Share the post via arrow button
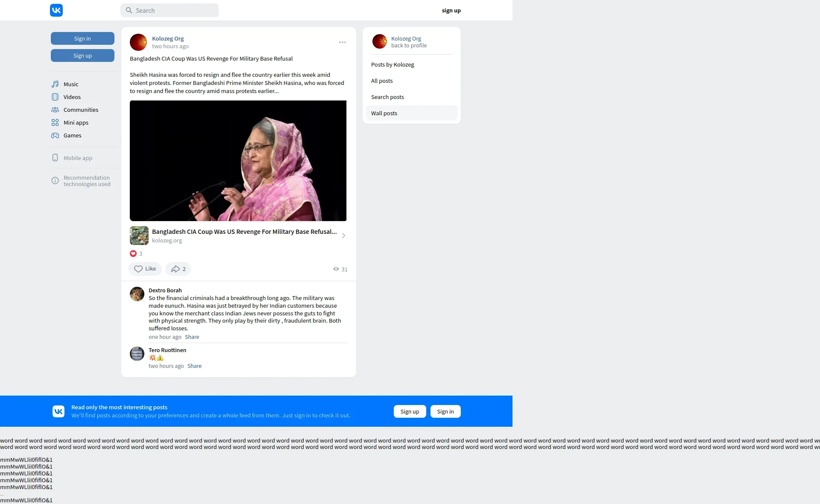 (178, 269)
